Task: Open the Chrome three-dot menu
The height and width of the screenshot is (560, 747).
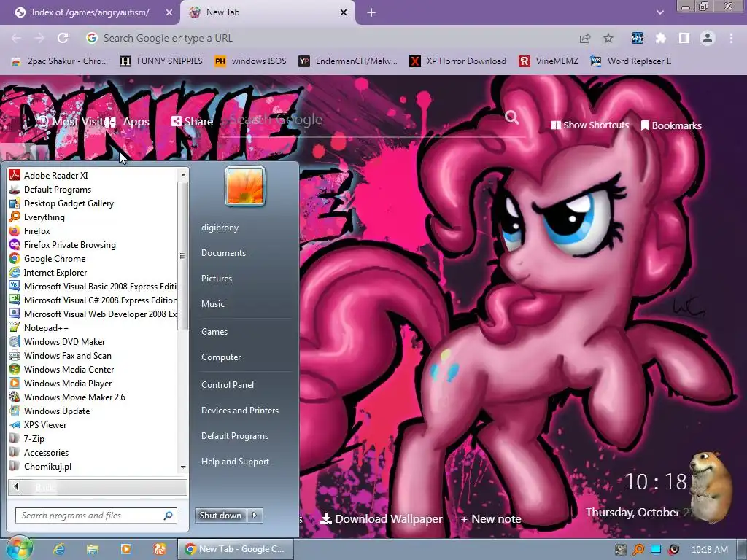Action: (x=731, y=38)
